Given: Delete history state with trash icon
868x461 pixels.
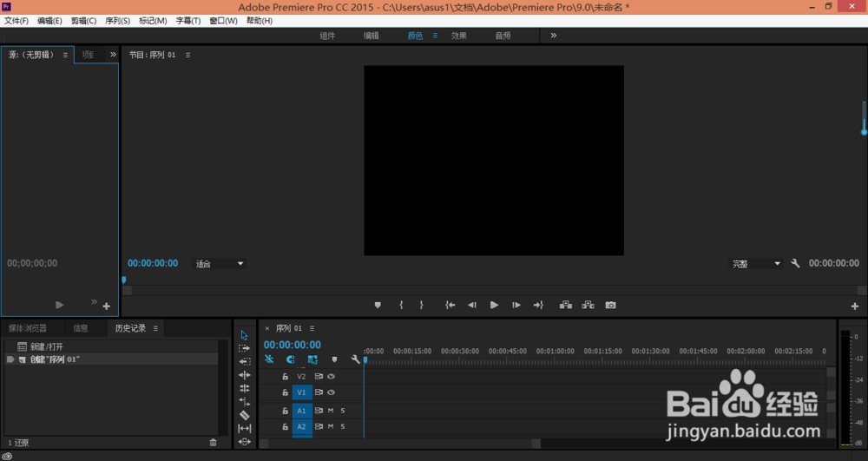Looking at the screenshot, I should pyautogui.click(x=214, y=442).
